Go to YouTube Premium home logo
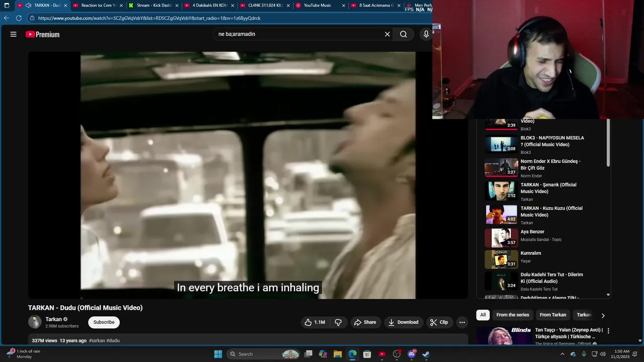This screenshot has width=644, height=362. pyautogui.click(x=43, y=34)
